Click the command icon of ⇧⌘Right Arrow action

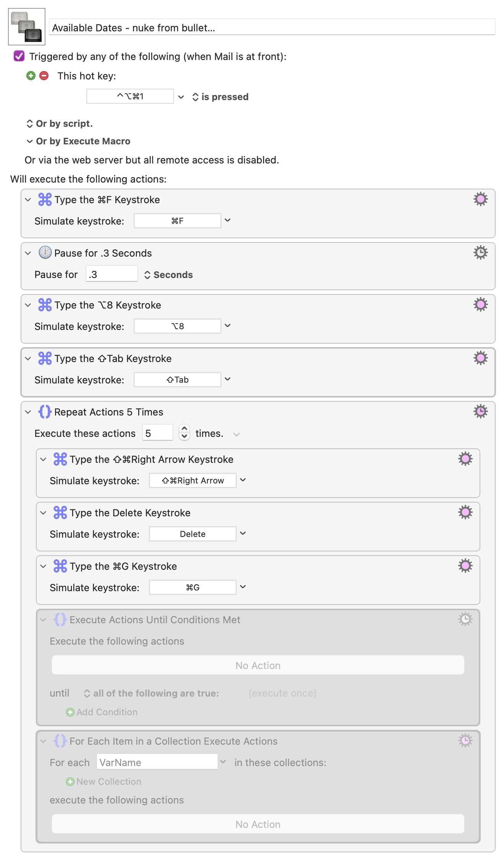click(60, 459)
